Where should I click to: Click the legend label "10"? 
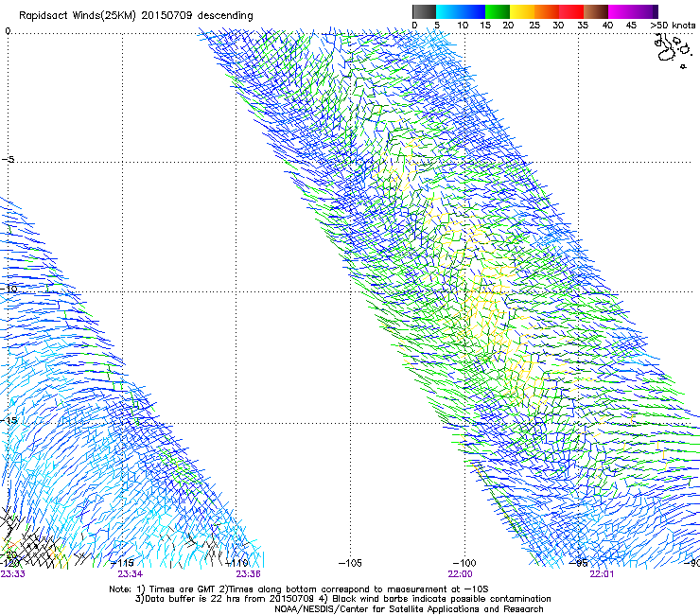point(463,25)
